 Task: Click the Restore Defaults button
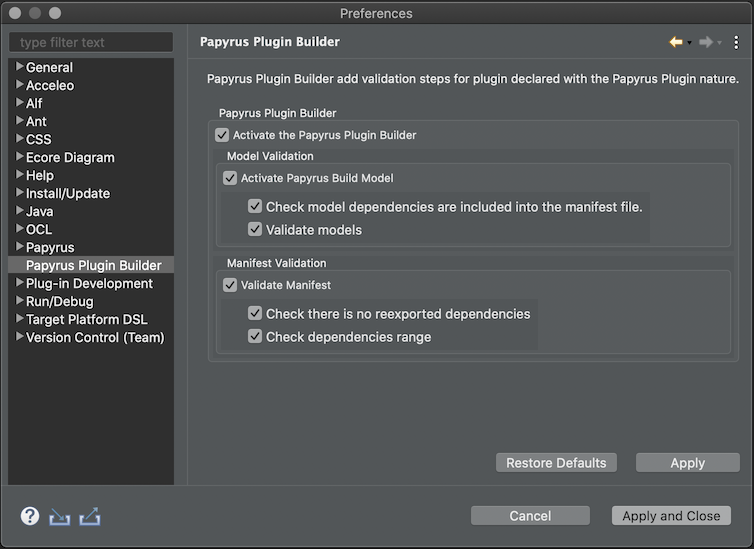point(556,462)
